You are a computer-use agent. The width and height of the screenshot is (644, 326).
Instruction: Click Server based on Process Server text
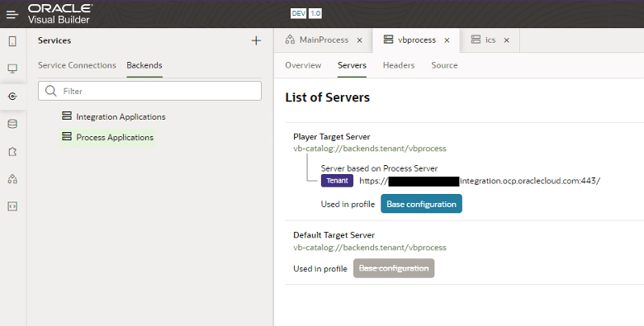tap(379, 168)
